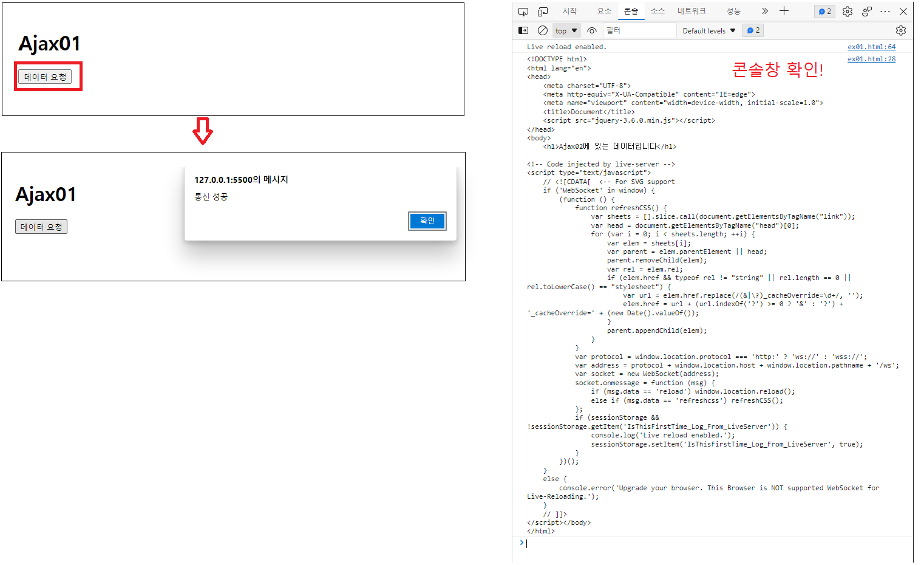Confirm the alert with 확인
Screen dimensions: 924x565
point(427,221)
